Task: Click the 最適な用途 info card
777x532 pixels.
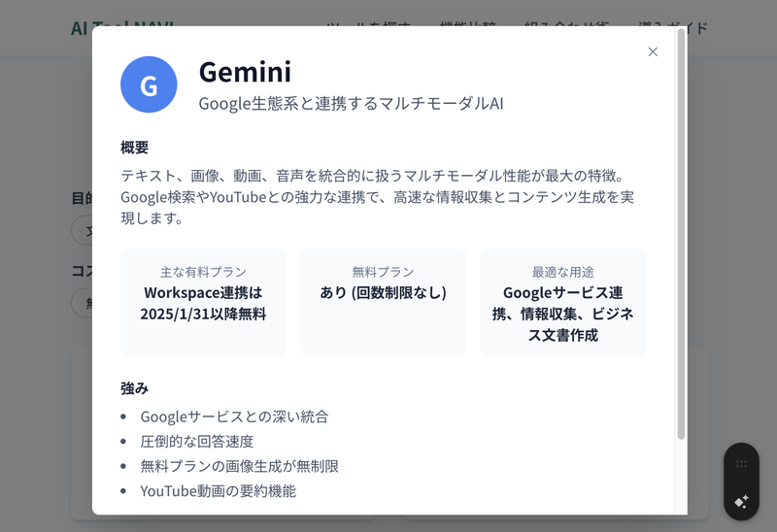Action: click(x=562, y=302)
